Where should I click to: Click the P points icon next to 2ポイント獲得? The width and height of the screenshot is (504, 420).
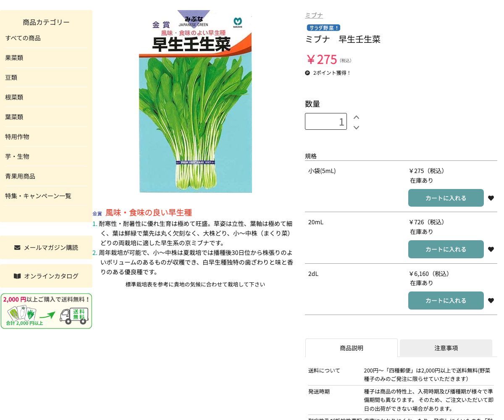point(307,73)
